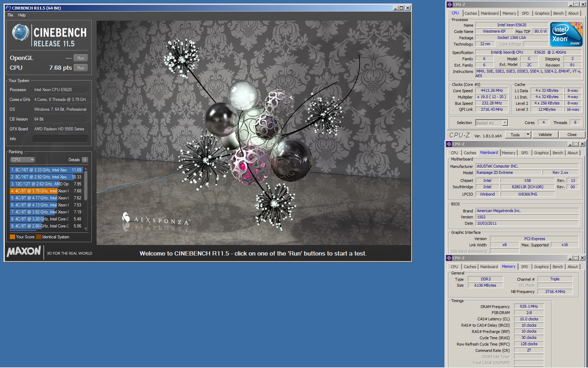Click the GFX Board field AMD Radeon HD 5500
588x368 pixels.
60,129
